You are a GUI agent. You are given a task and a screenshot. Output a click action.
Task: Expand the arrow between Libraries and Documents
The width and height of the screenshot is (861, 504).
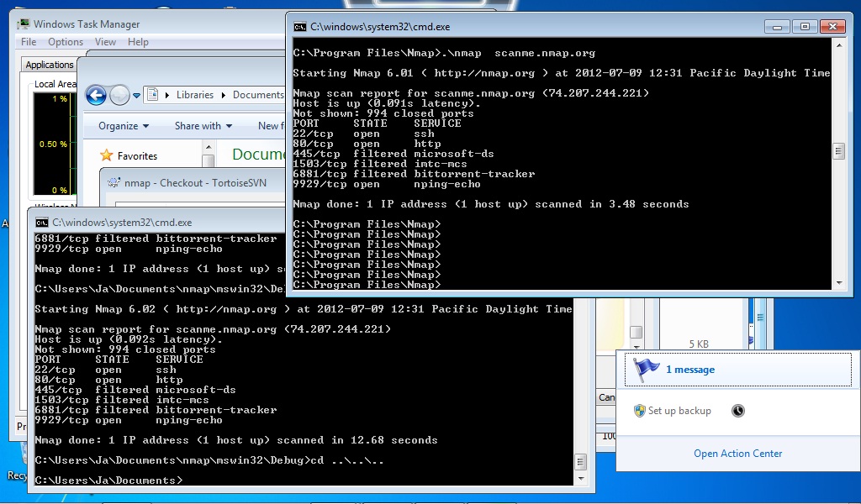tap(224, 96)
